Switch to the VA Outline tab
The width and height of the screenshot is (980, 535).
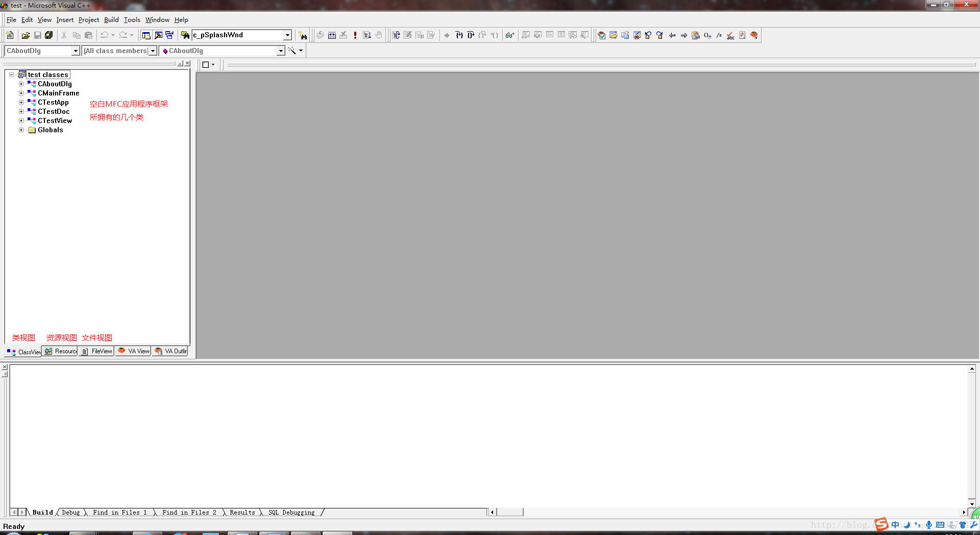[x=170, y=351]
